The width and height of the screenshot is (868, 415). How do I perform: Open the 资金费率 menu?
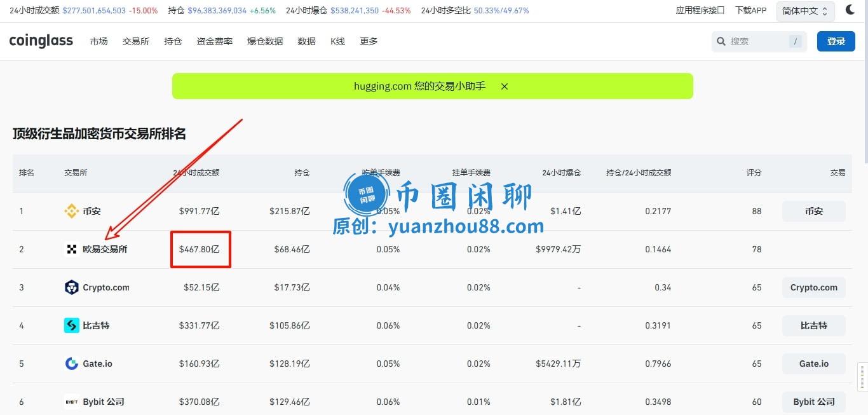point(214,41)
